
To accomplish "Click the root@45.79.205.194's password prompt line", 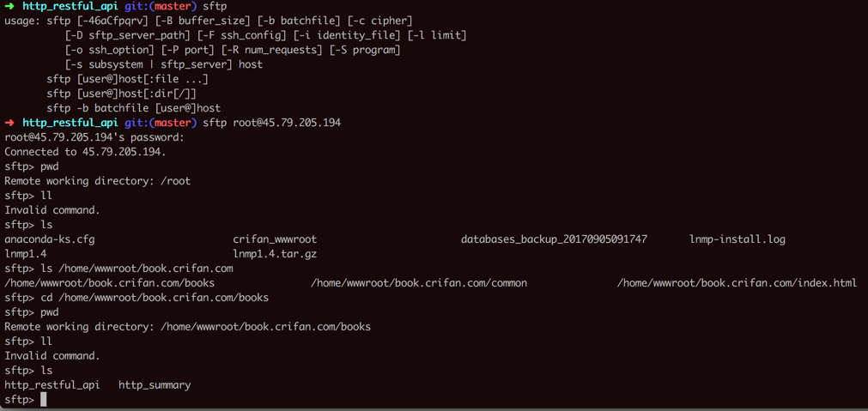I will [x=94, y=137].
